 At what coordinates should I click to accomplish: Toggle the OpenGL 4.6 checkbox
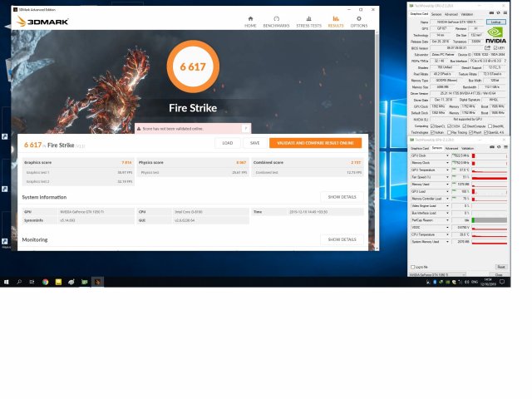tap(485, 133)
